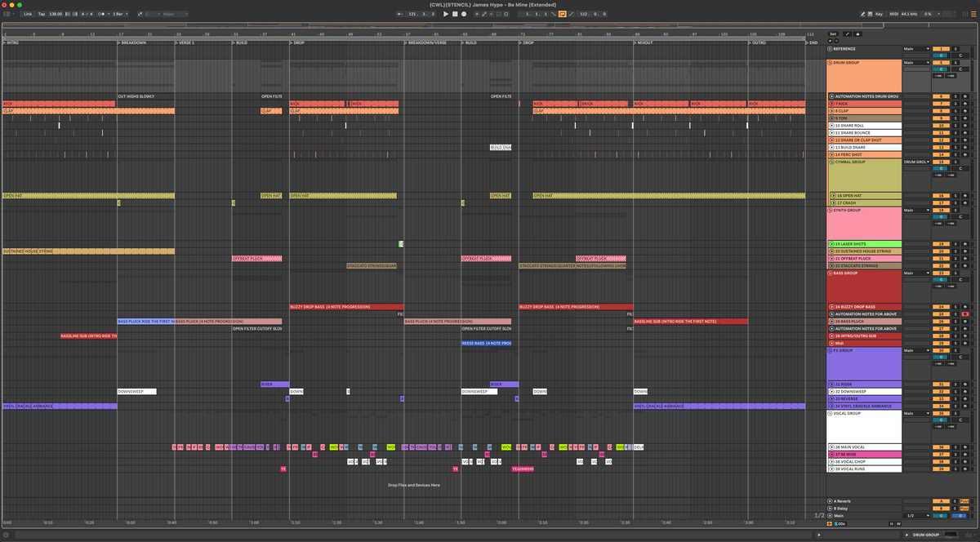Activate the draw mode pencil icon
The image size is (980, 542).
tap(863, 14)
